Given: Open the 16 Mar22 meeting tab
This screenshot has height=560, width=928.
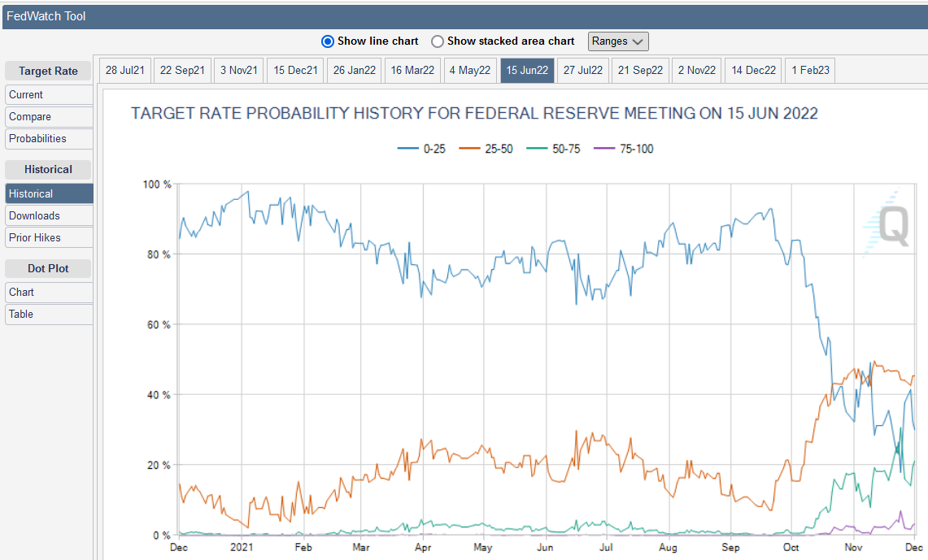Looking at the screenshot, I should pyautogui.click(x=412, y=71).
